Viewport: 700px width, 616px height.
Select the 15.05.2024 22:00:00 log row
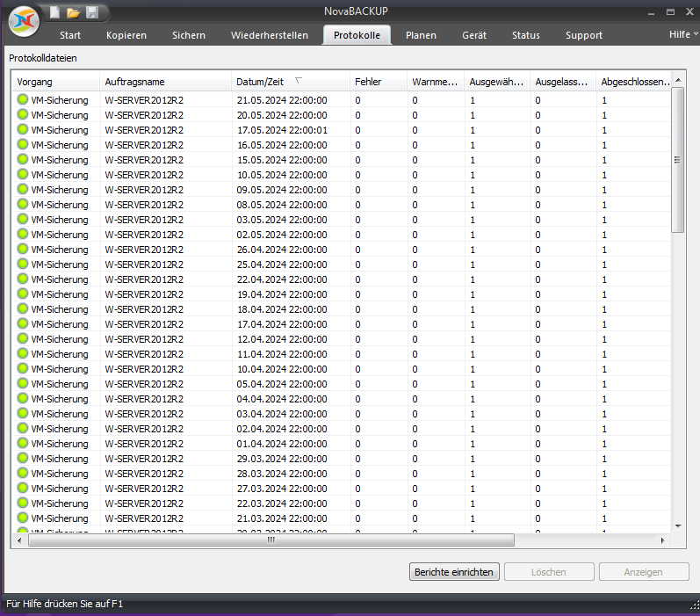tap(281, 160)
